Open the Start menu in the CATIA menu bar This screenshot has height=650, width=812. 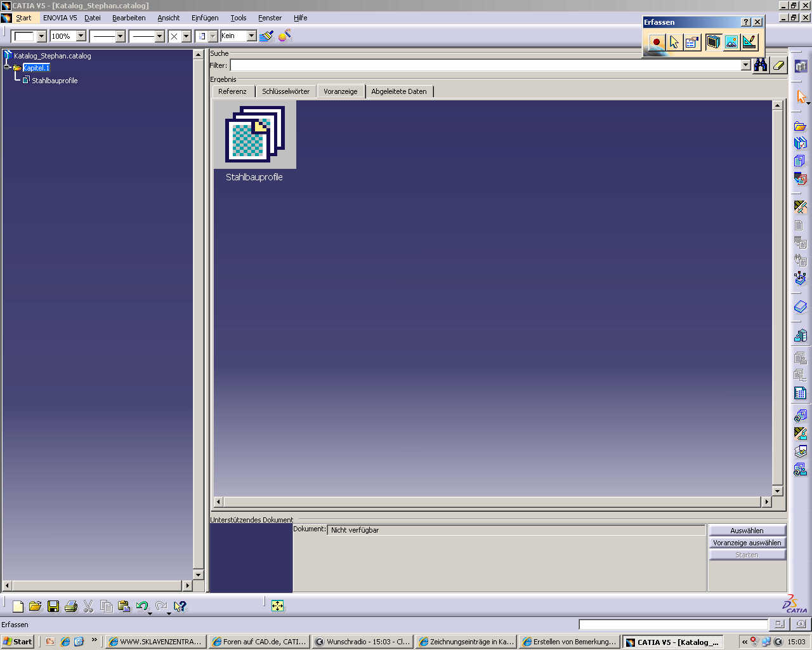23,18
